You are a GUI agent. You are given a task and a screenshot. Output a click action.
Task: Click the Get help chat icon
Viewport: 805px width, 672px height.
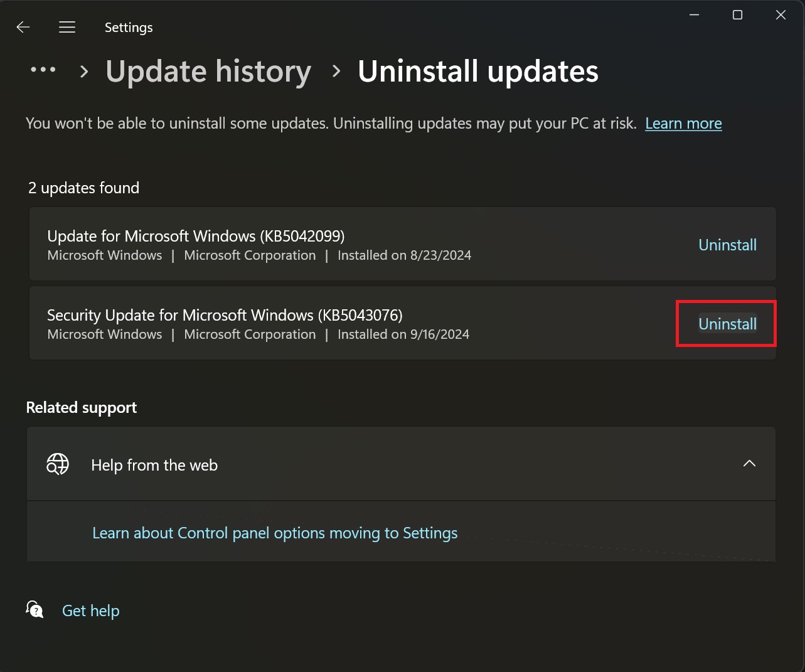pyautogui.click(x=35, y=609)
